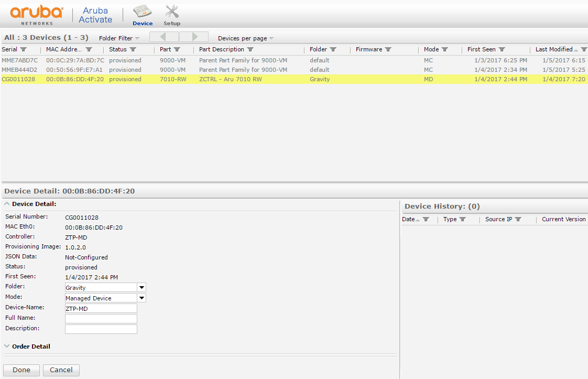The width and height of the screenshot is (588, 379).
Task: Click the Done button
Action: point(21,370)
